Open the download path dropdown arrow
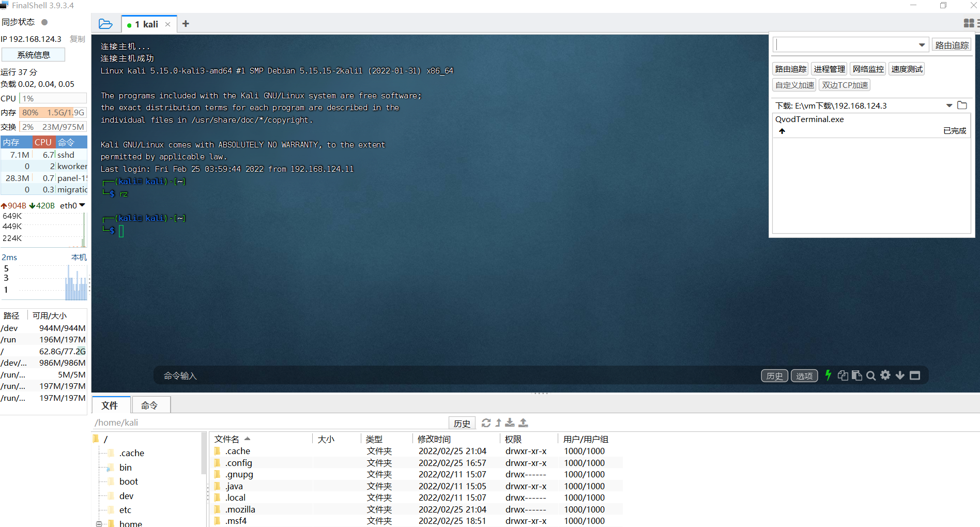The height and width of the screenshot is (527, 980). (x=949, y=105)
